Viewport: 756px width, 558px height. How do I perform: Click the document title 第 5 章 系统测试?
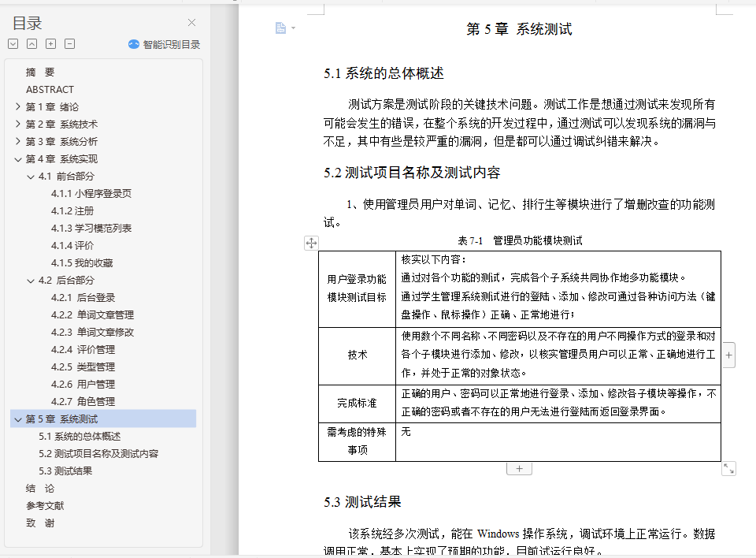(x=519, y=29)
